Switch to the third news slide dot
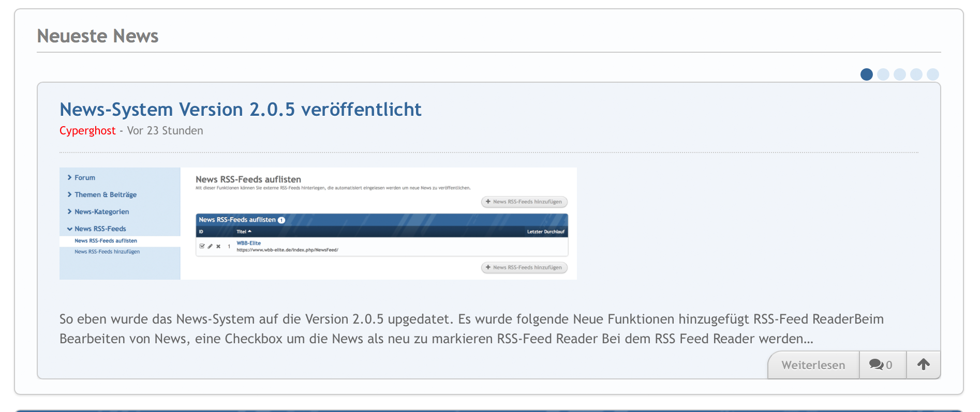This screenshot has width=980, height=412. coord(900,74)
